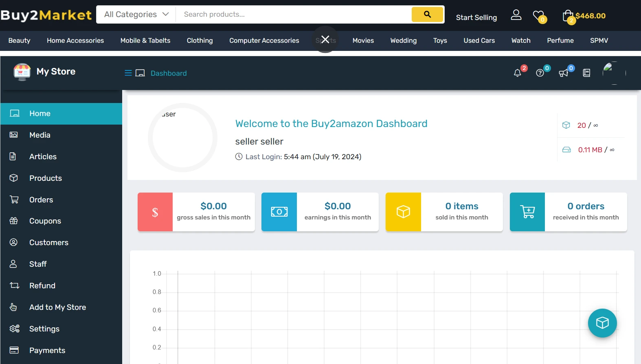Click the Home icon in the sidebar

pyautogui.click(x=15, y=113)
